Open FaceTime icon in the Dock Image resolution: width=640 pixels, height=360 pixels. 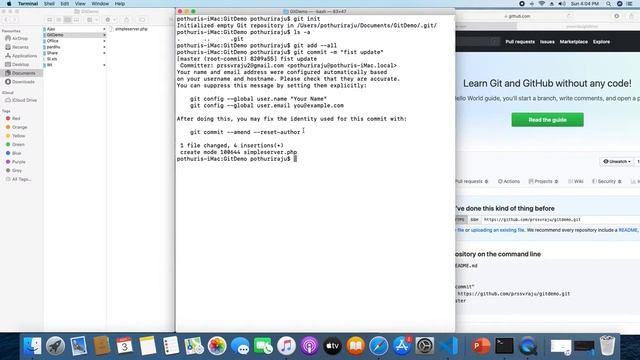coord(263,346)
